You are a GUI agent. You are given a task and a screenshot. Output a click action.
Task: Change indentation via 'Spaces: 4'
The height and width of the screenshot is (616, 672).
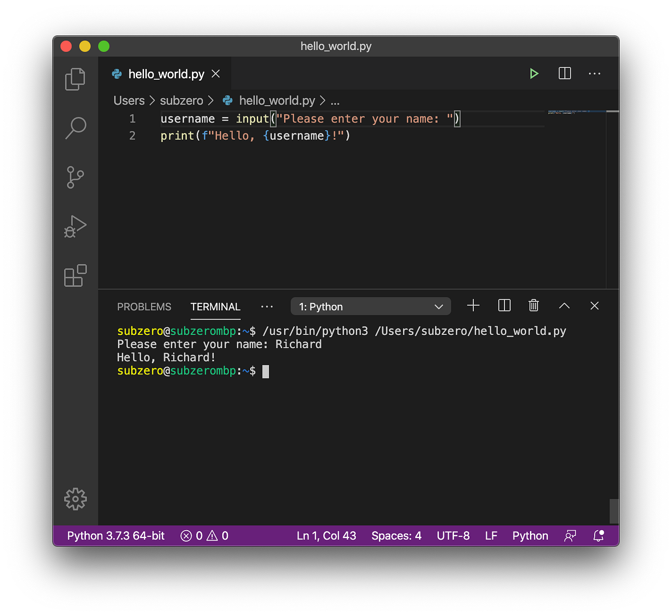coord(396,536)
